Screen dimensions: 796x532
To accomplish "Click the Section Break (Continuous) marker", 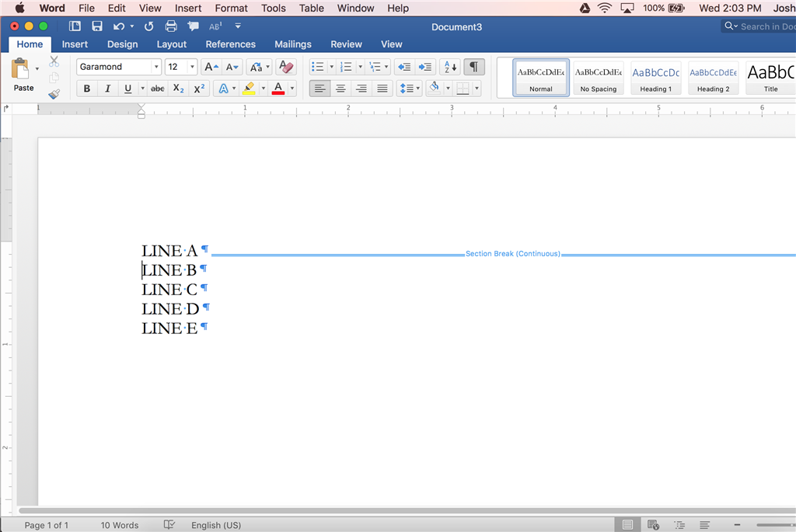I will [x=513, y=254].
